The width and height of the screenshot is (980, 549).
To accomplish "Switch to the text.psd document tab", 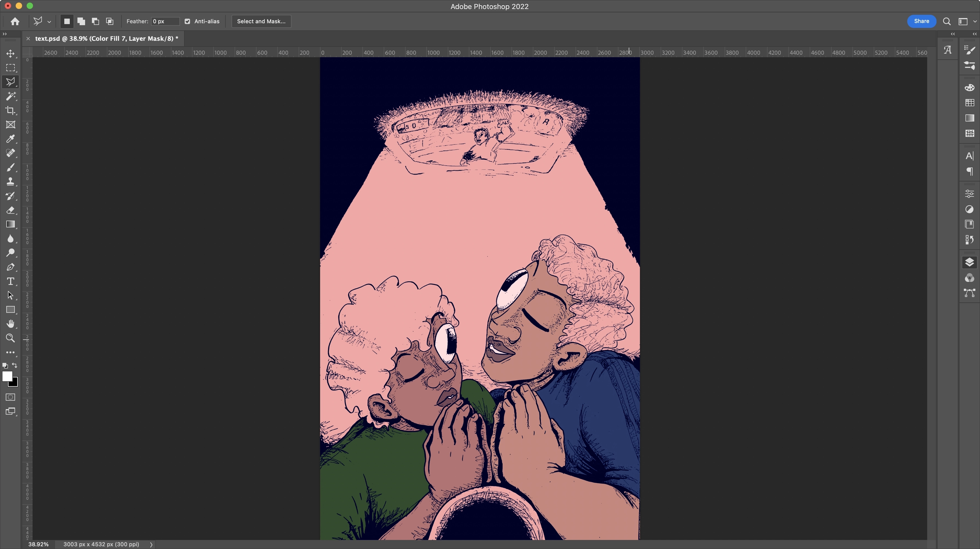I will pyautogui.click(x=106, y=38).
